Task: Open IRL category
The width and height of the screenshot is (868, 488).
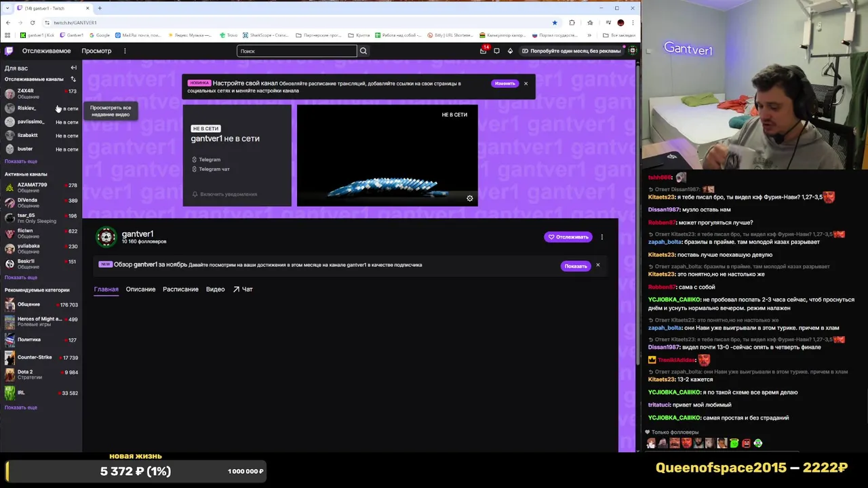Action: (41, 392)
